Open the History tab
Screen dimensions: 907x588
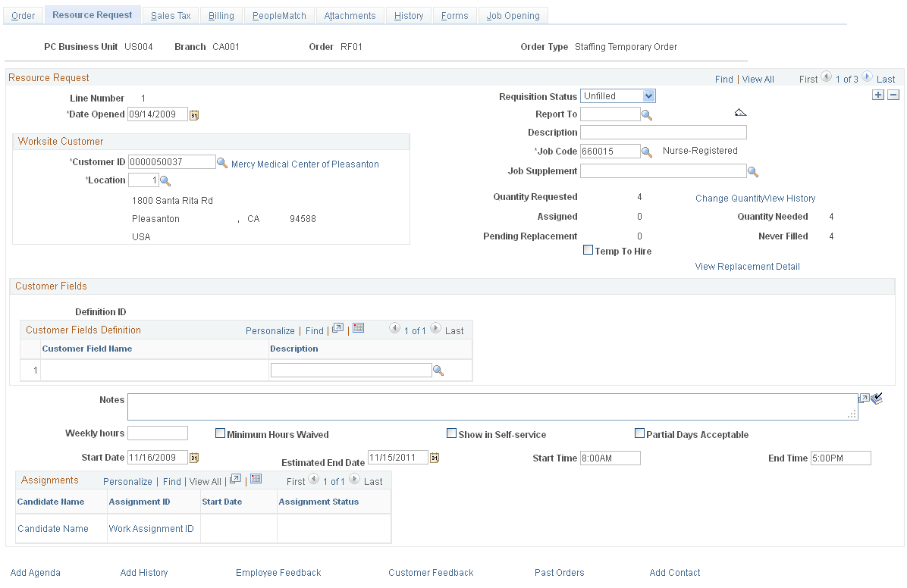click(409, 16)
